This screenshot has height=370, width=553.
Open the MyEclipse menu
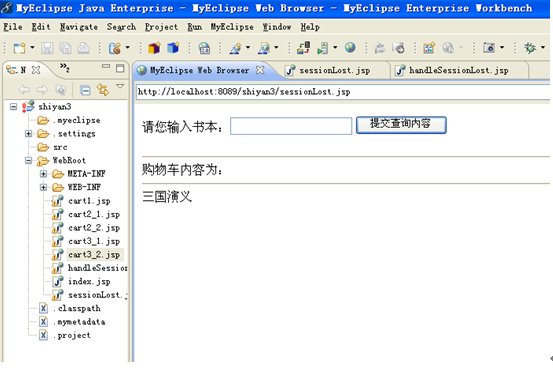tap(232, 27)
